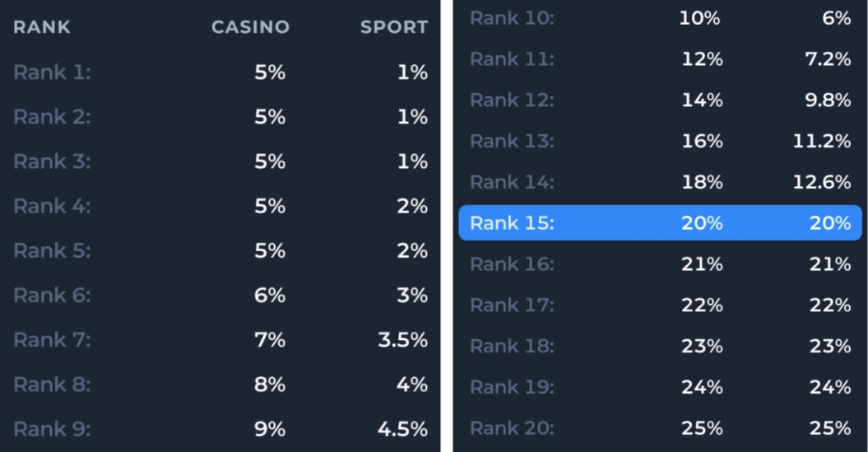Select the Rank 10 row label
The image size is (868, 452).
[x=512, y=18]
